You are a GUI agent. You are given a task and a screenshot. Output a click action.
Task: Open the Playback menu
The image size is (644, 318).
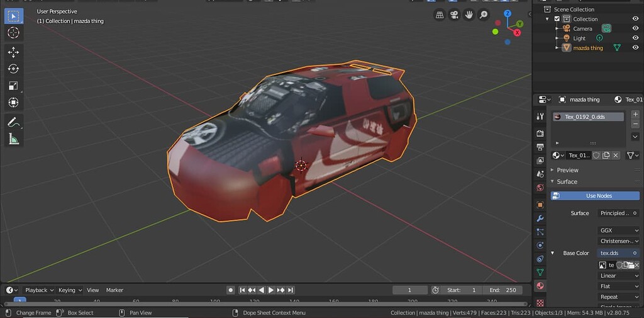(39, 290)
